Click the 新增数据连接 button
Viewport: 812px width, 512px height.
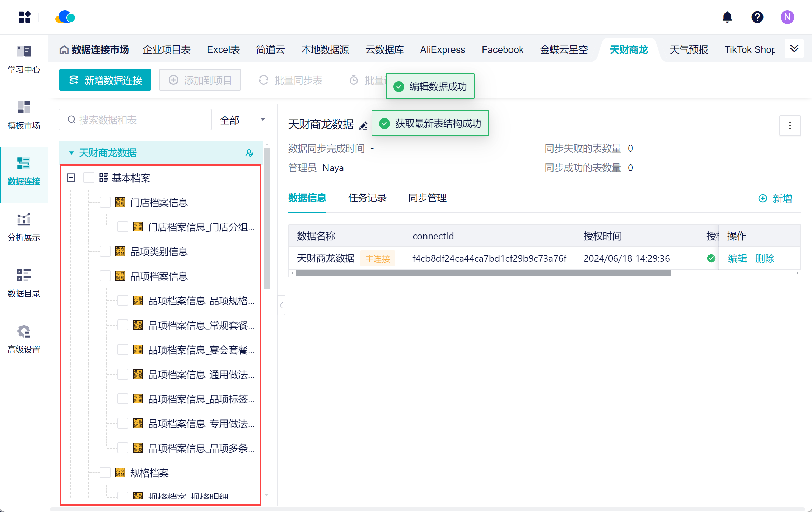(105, 80)
